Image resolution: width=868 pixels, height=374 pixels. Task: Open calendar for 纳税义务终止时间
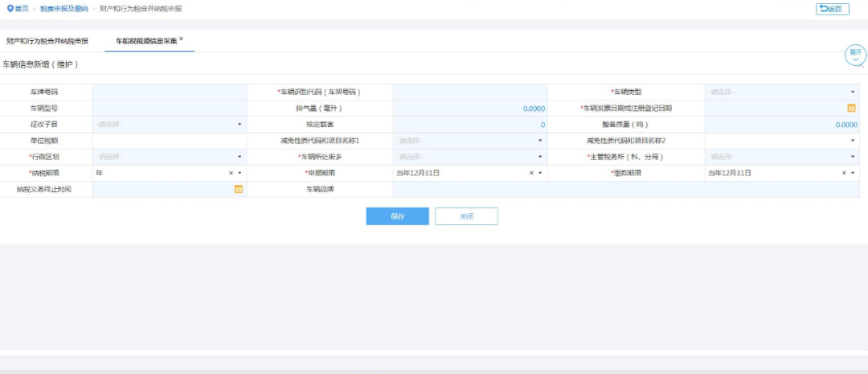point(238,189)
